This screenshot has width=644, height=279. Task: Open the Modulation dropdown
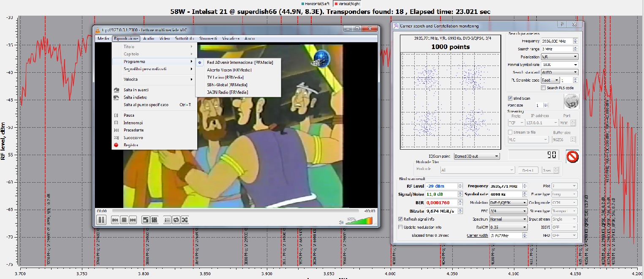click(508, 202)
